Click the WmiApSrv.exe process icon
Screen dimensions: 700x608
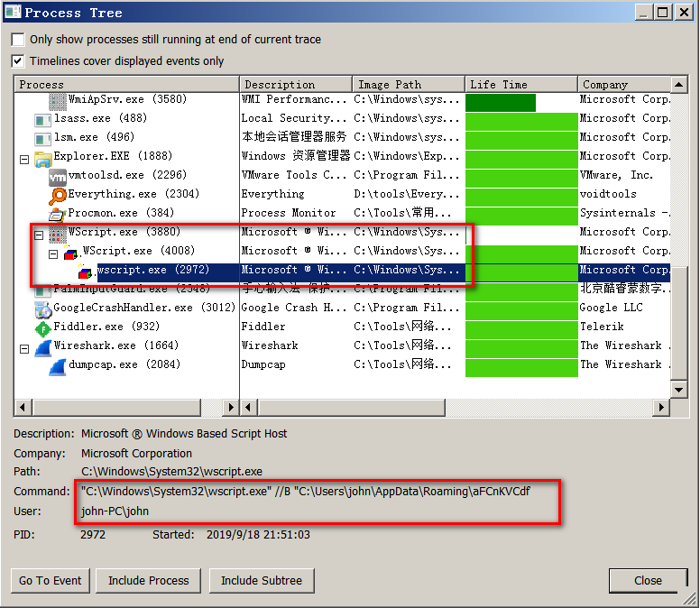click(x=57, y=101)
